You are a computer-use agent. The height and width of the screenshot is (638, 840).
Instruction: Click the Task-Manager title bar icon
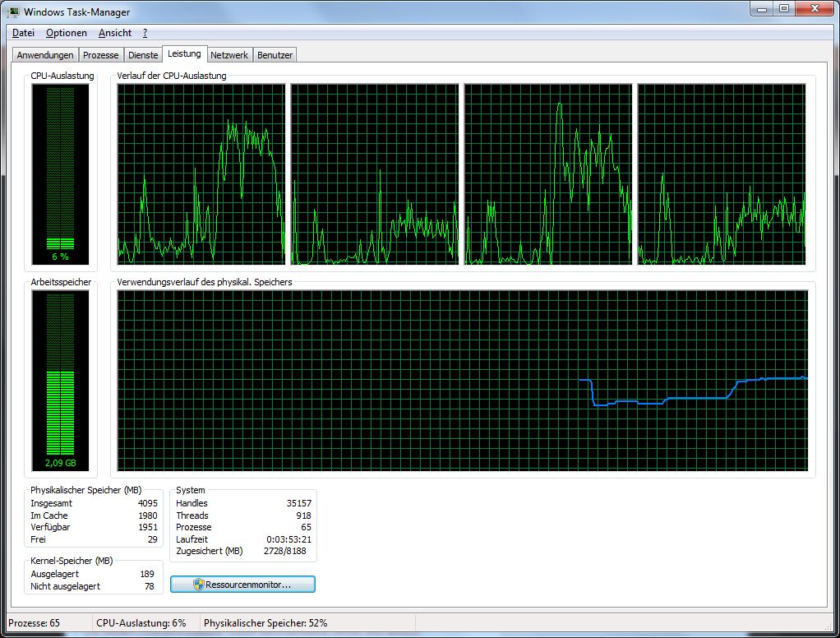pyautogui.click(x=13, y=12)
